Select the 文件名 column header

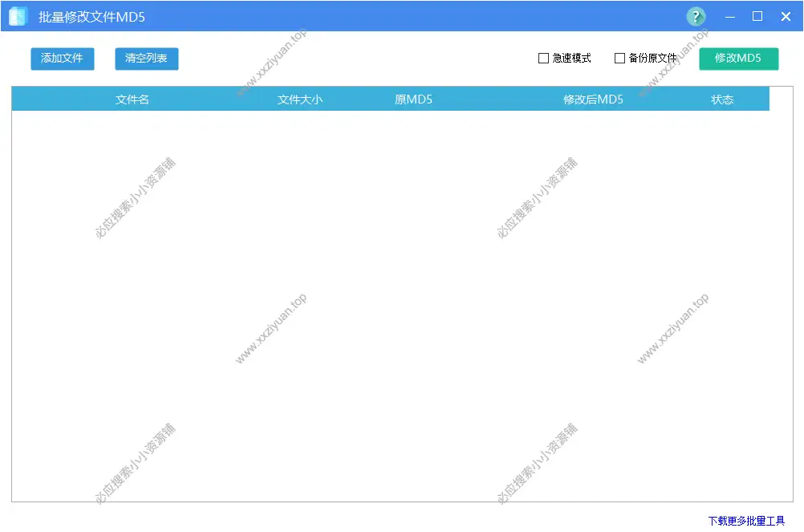[131, 99]
